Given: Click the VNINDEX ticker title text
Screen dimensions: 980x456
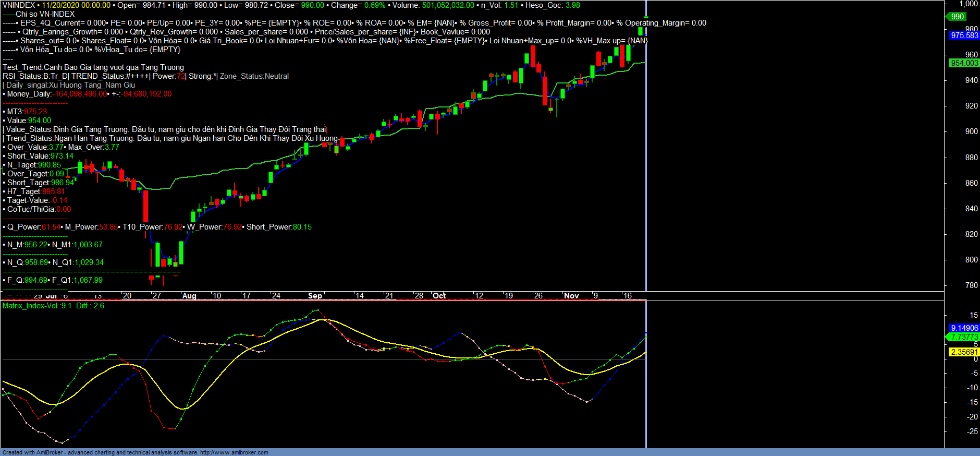Looking at the screenshot, I should point(19,5).
